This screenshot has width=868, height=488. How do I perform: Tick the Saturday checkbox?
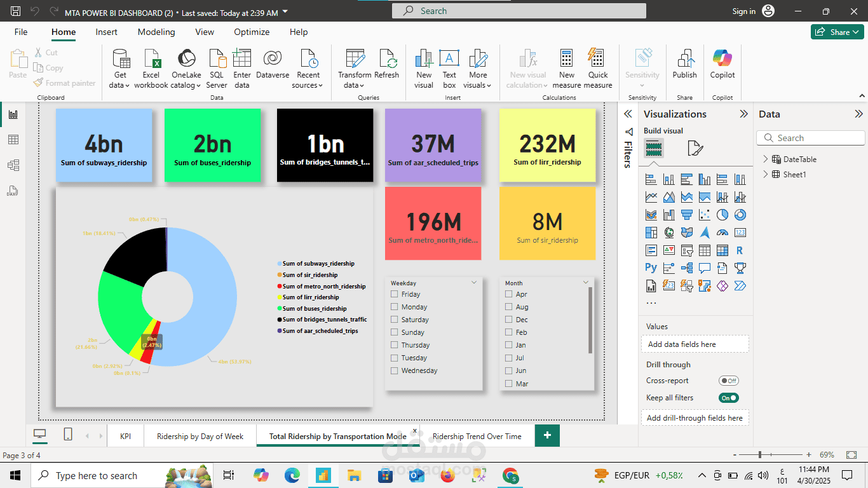coord(395,320)
